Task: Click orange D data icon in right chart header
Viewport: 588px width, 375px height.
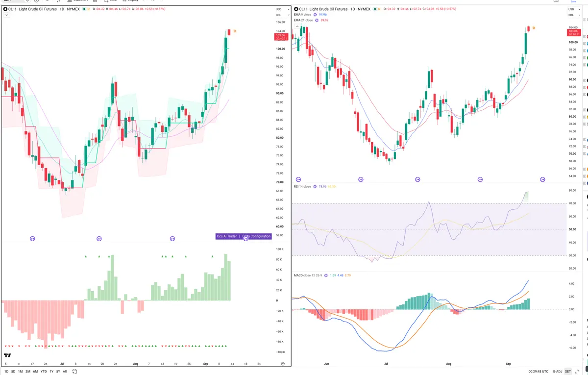Action: pyautogui.click(x=380, y=9)
